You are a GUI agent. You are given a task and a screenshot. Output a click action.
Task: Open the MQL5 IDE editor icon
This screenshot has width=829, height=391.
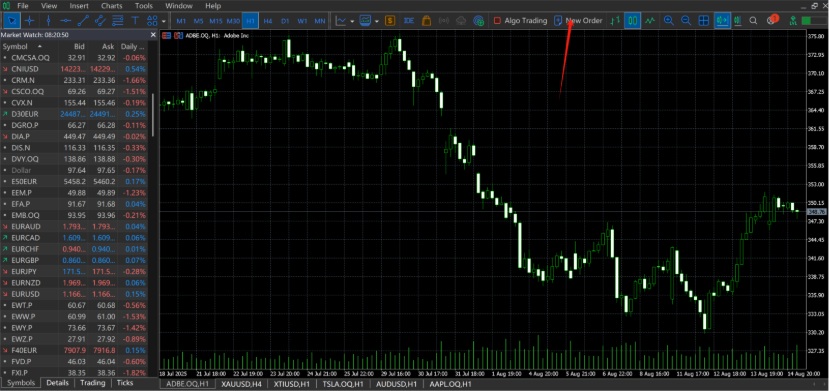[x=408, y=21]
